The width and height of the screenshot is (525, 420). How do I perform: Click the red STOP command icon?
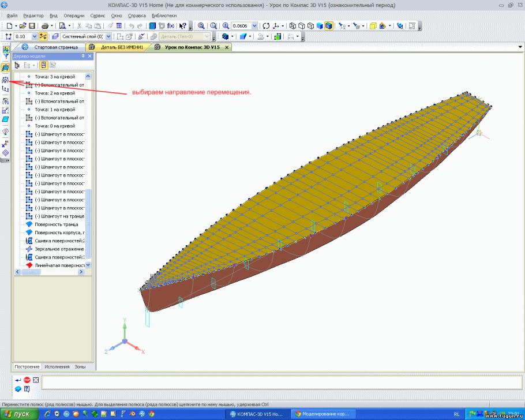tap(27, 380)
